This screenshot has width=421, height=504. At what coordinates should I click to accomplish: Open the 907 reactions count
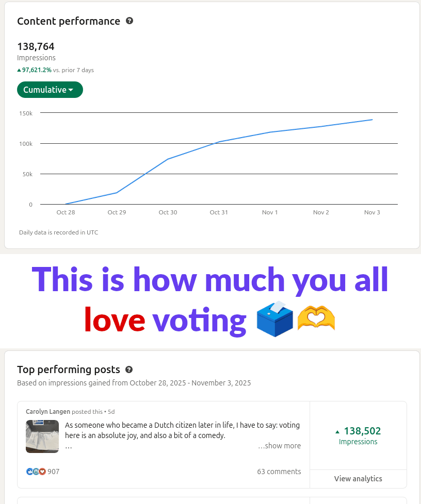click(53, 471)
